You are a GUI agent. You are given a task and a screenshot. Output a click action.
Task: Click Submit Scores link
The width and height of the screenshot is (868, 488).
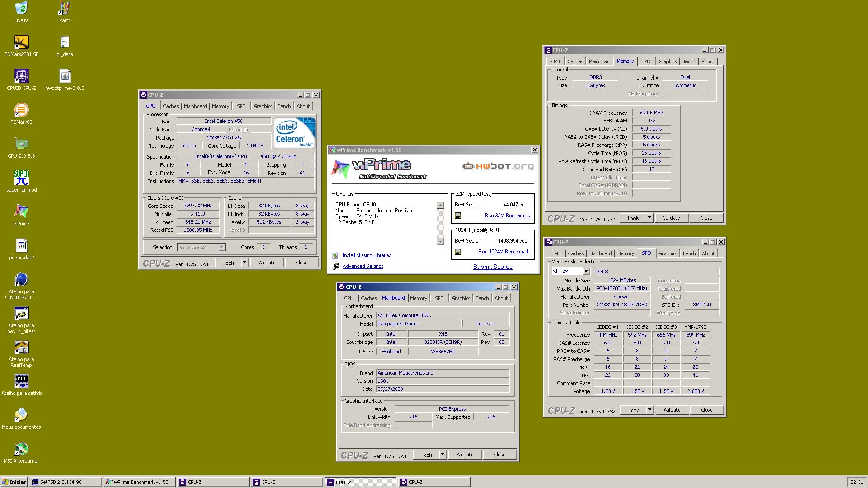tap(493, 267)
